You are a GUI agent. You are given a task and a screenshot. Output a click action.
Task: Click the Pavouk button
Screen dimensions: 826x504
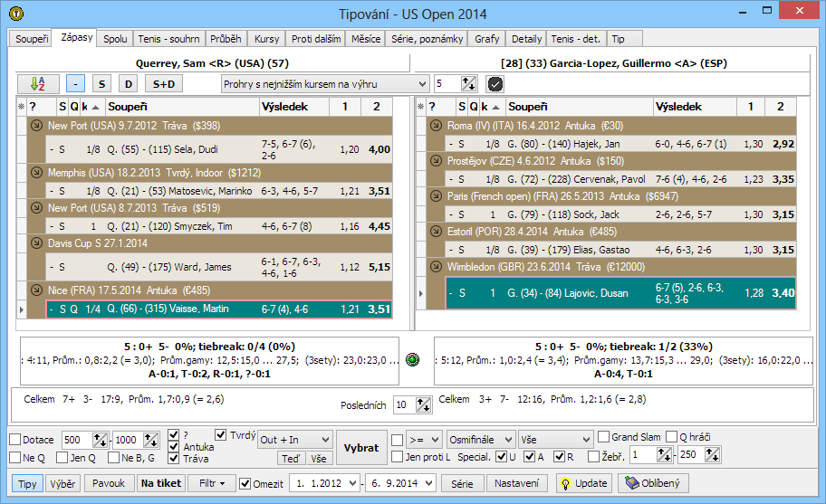coord(109,483)
